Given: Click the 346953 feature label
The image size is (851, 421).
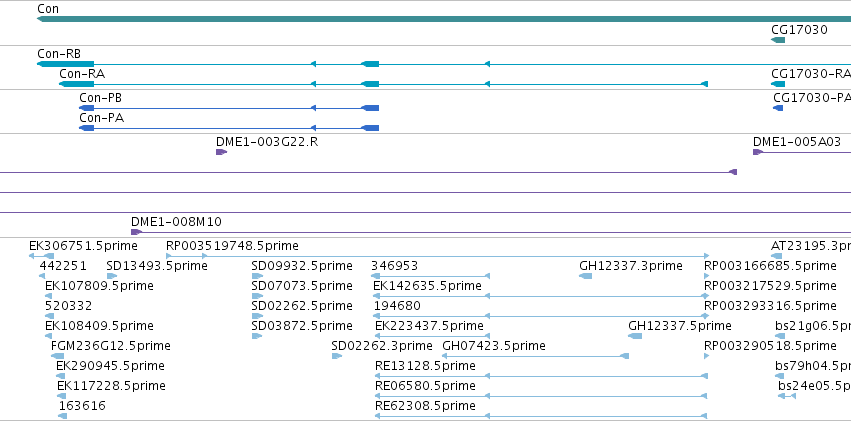Looking at the screenshot, I should pos(395,266).
